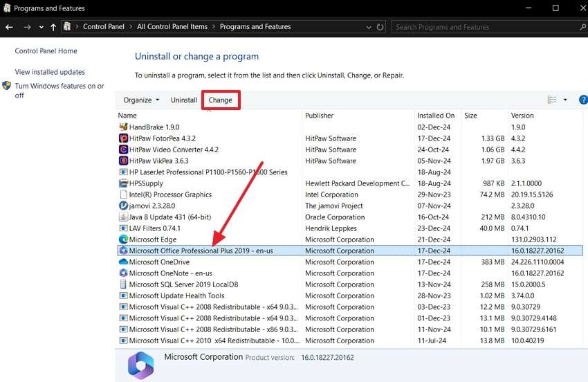Click the HitPaw VikPea 3.6.3 icon
This screenshot has width=588, height=382.
point(123,161)
